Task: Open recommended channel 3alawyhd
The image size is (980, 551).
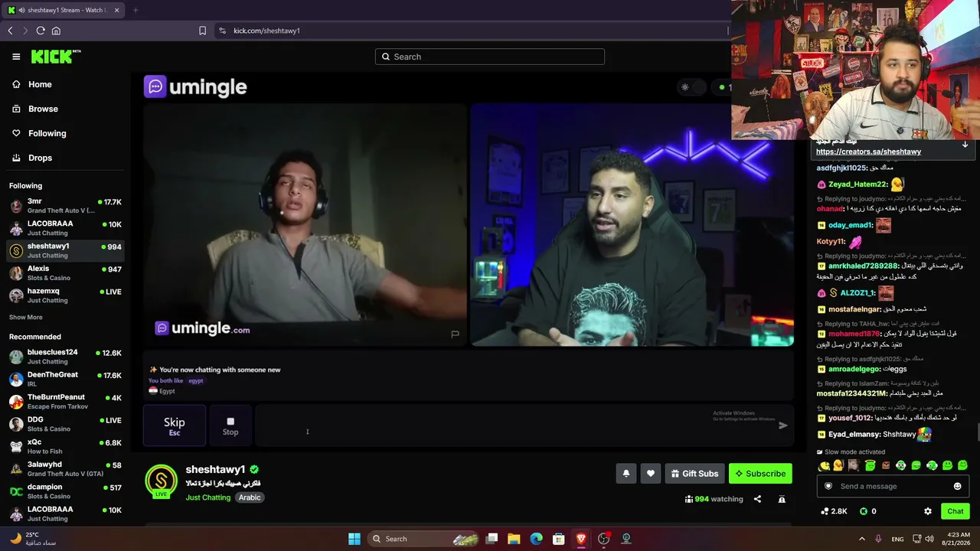Action: pos(65,469)
